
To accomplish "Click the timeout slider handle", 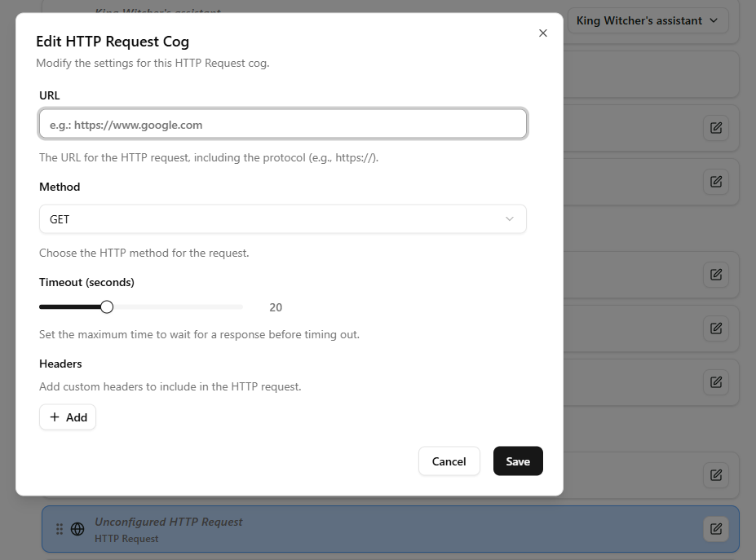I will pos(106,306).
